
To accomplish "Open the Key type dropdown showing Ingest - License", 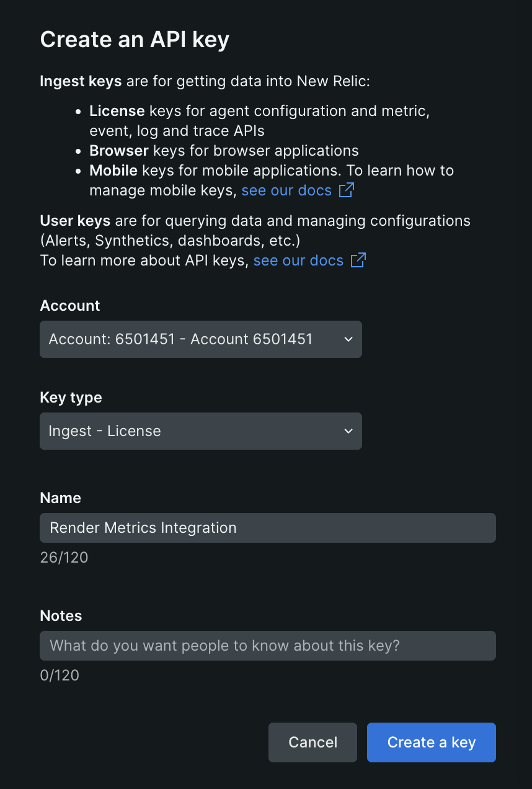I will (201, 431).
